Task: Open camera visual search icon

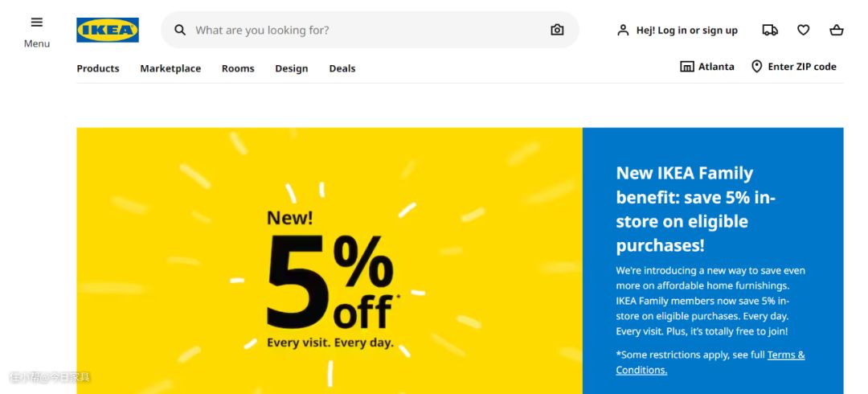Action: tap(557, 30)
